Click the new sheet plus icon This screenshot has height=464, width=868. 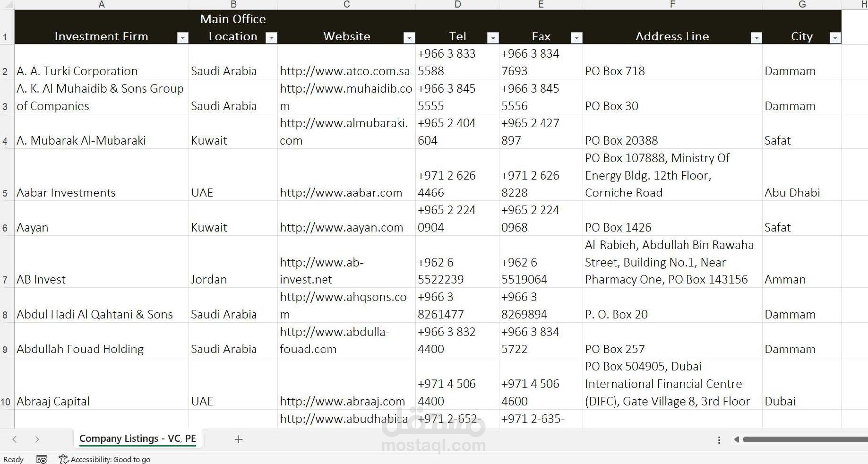[239, 439]
